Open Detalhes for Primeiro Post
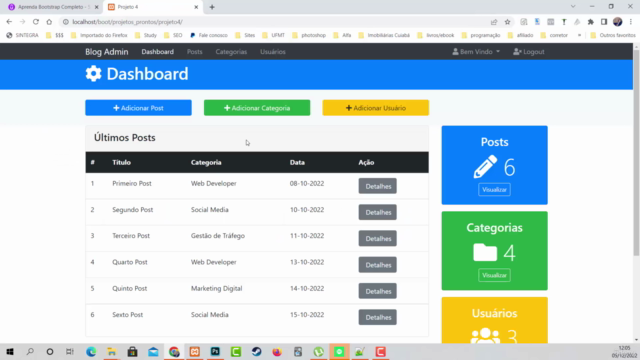640x360 pixels. [378, 186]
